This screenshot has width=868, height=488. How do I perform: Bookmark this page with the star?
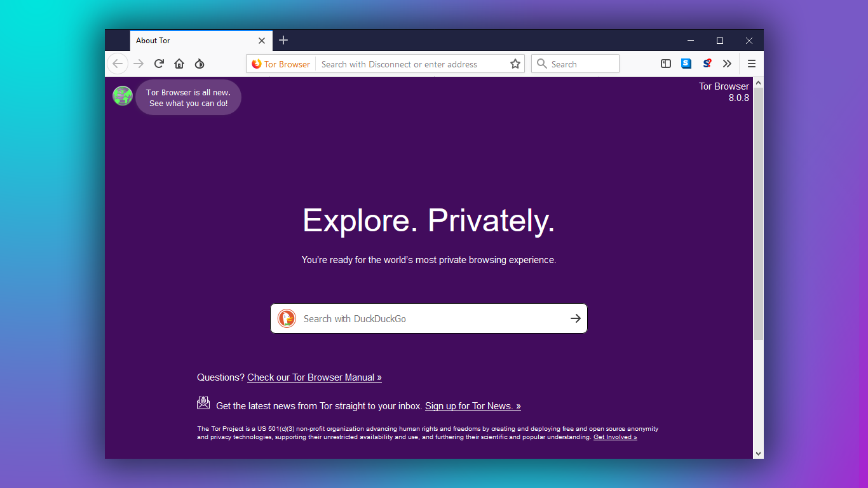point(515,64)
